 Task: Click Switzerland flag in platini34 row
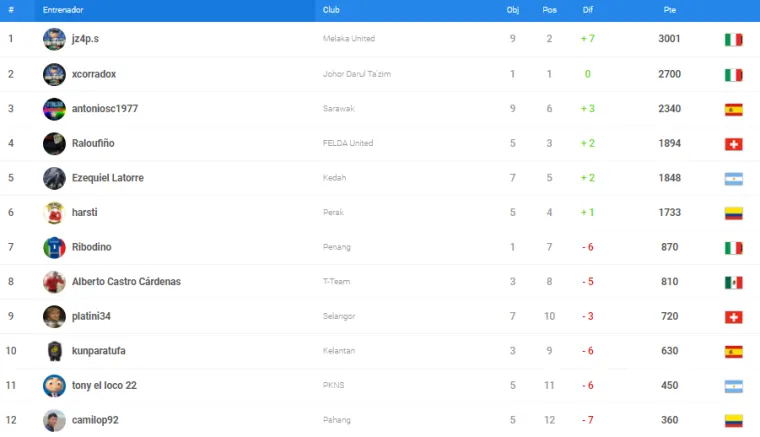(x=733, y=317)
